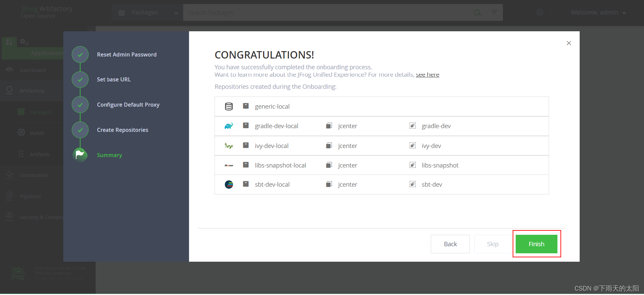
Task: Click remote repo icon in sbt row
Action: [329, 184]
